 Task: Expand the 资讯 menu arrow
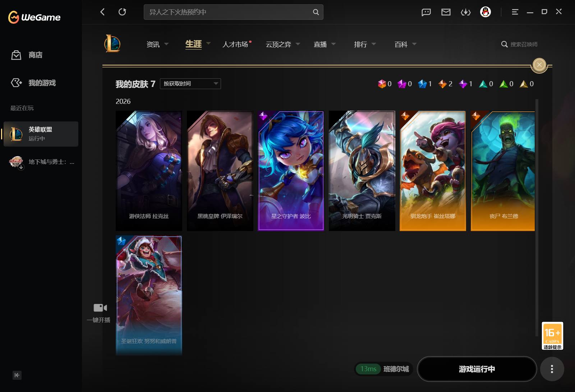point(166,44)
